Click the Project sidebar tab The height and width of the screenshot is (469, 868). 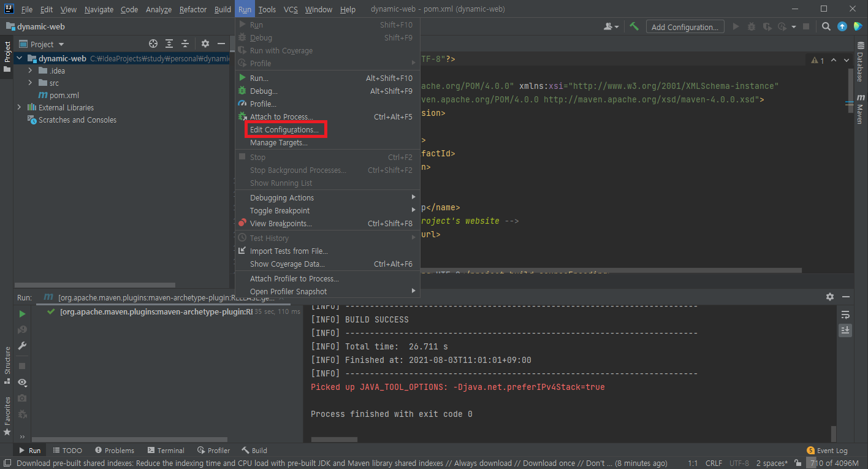pyautogui.click(x=7, y=56)
